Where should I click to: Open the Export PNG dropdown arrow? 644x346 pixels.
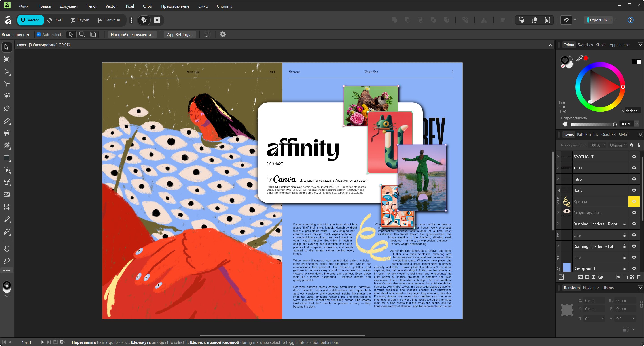click(x=615, y=20)
